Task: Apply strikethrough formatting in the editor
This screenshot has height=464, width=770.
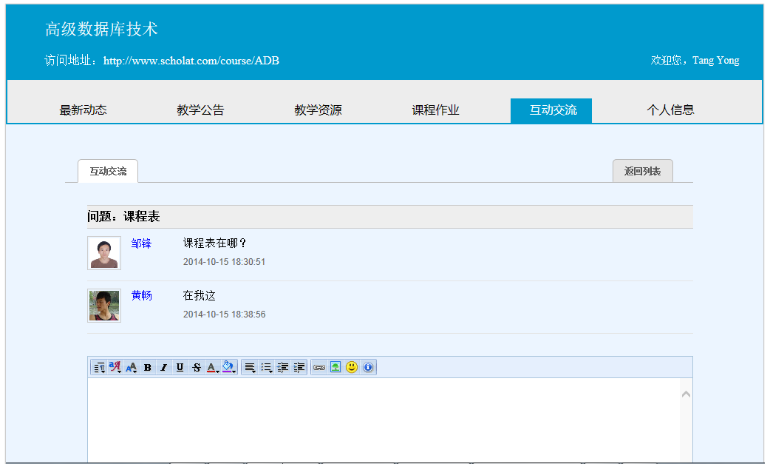Action: click(x=196, y=368)
